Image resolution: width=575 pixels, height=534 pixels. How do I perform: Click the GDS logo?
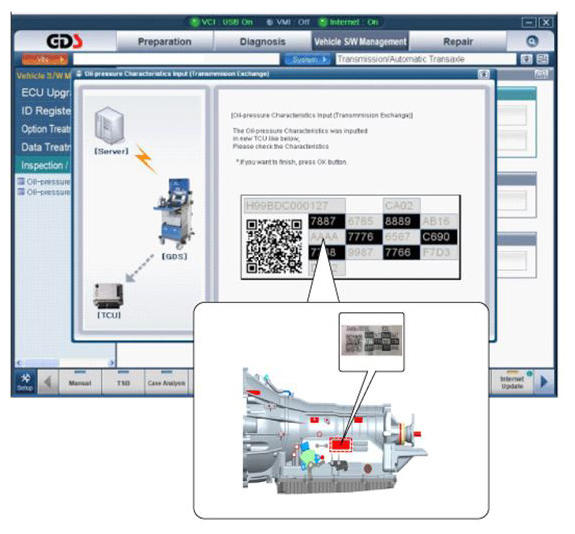(x=64, y=41)
